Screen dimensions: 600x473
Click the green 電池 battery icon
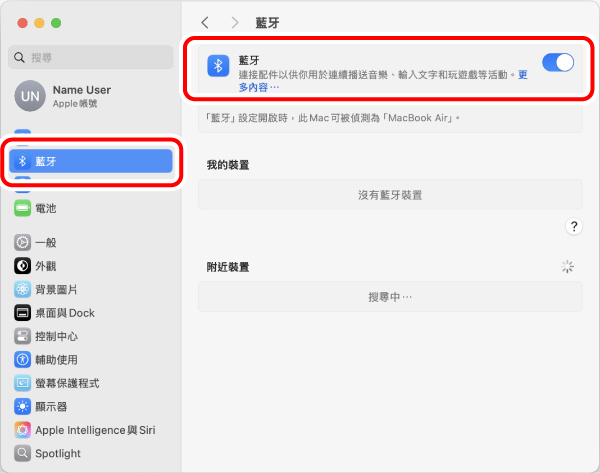(x=22, y=208)
